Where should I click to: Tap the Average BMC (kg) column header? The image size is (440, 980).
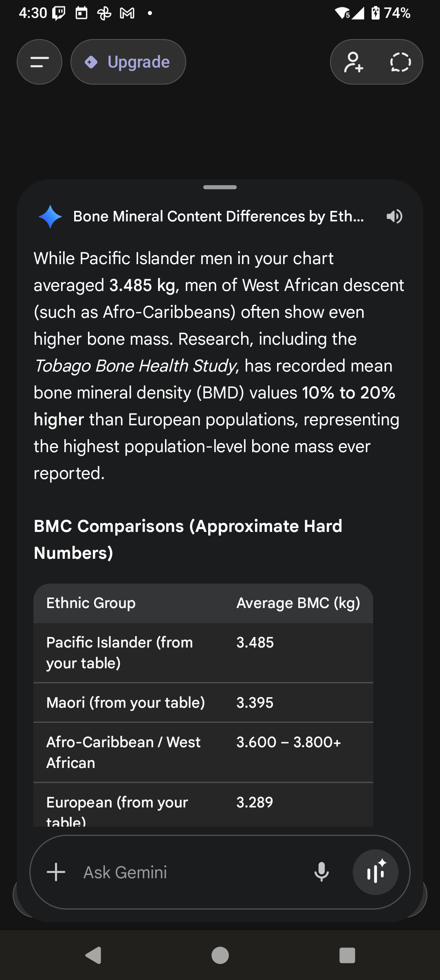click(298, 603)
